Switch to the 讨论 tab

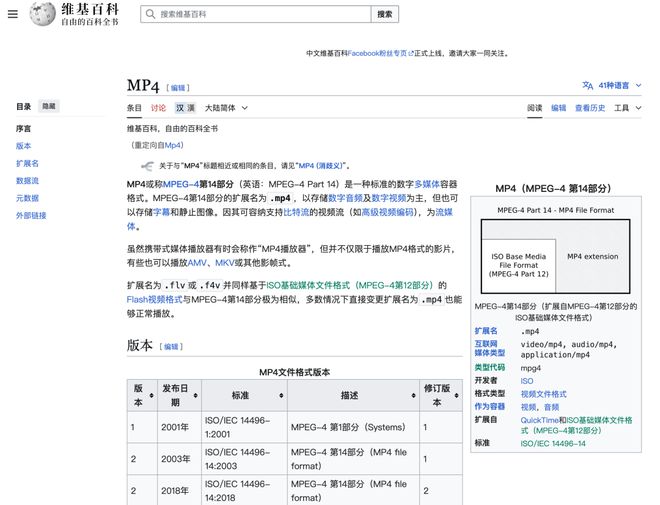tap(158, 108)
